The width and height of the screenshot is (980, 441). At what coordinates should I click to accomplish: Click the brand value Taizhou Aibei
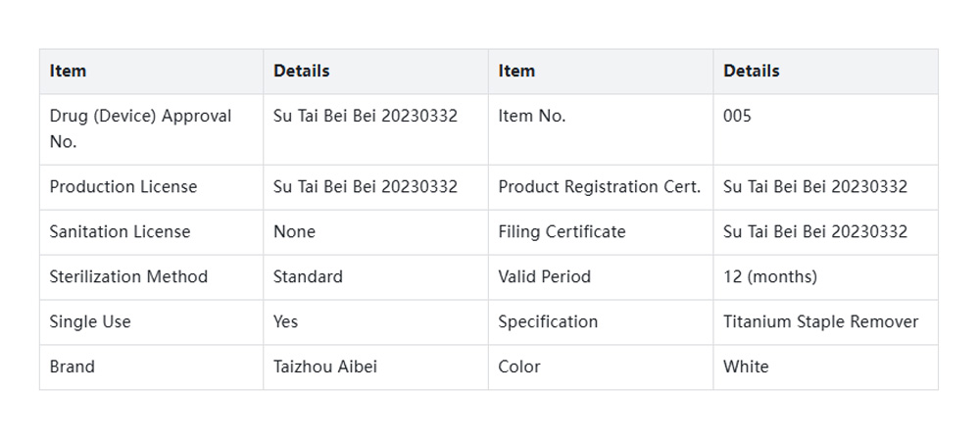[x=324, y=367]
